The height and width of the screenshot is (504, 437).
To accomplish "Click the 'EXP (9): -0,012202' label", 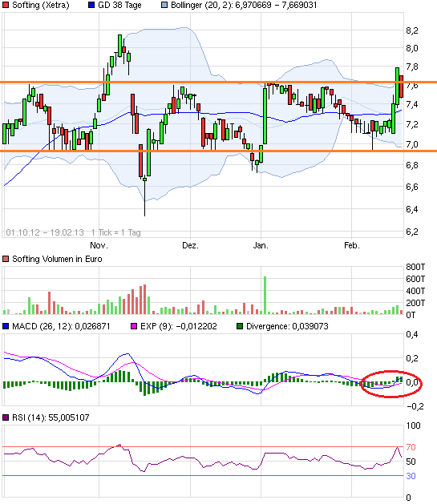I will point(179,326).
